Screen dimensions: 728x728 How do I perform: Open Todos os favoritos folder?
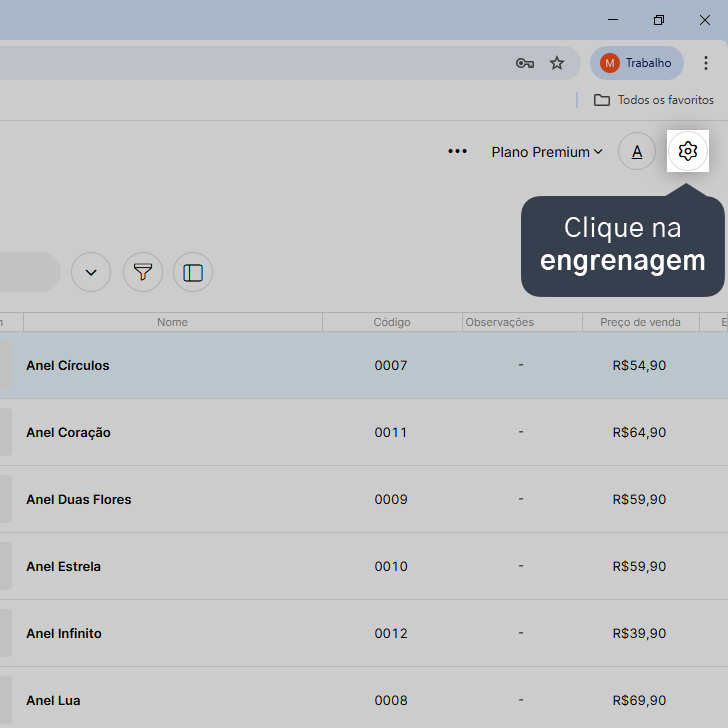[654, 100]
